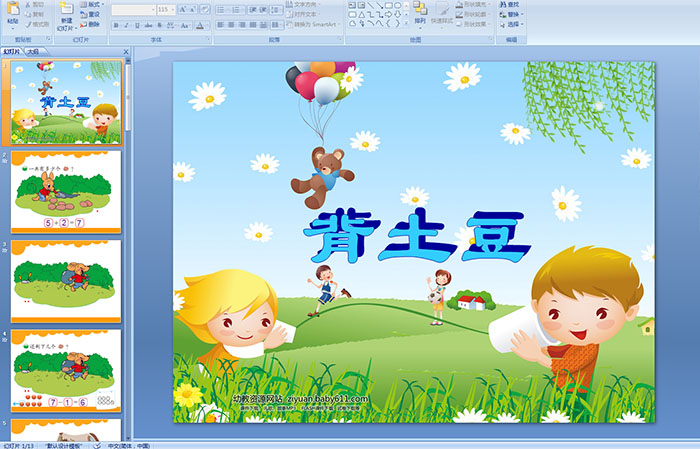
Task: Select the Oval shape in gallery
Action: pos(398,5)
